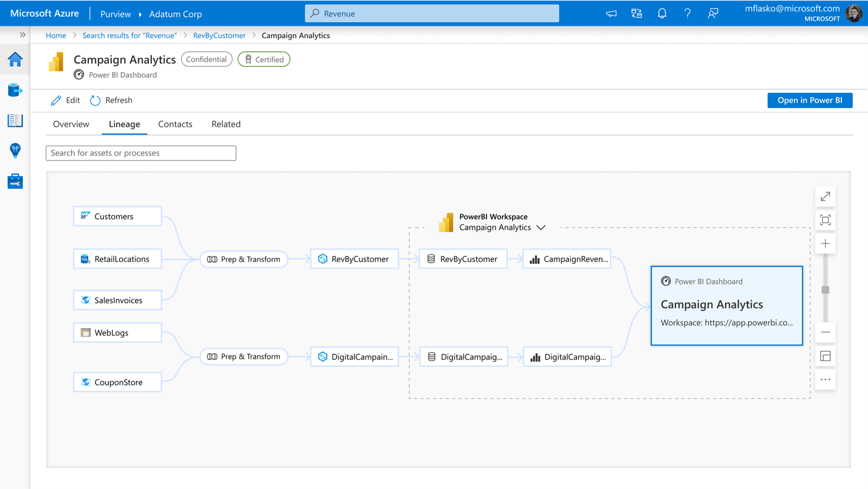Open the Home icon in the left sidebar
Viewport: 868px width, 489px height.
coord(15,60)
